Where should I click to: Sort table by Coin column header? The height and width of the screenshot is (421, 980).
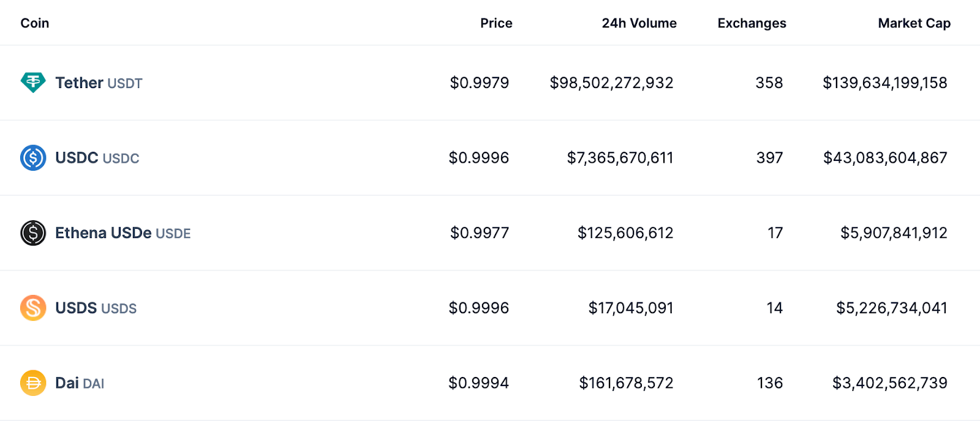click(x=35, y=23)
